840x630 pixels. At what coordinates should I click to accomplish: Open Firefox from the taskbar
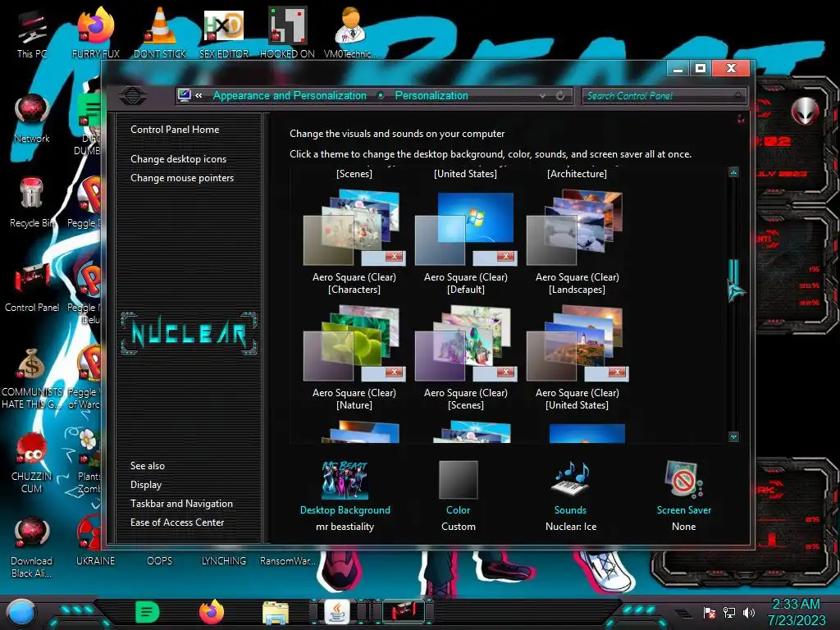tap(212, 612)
